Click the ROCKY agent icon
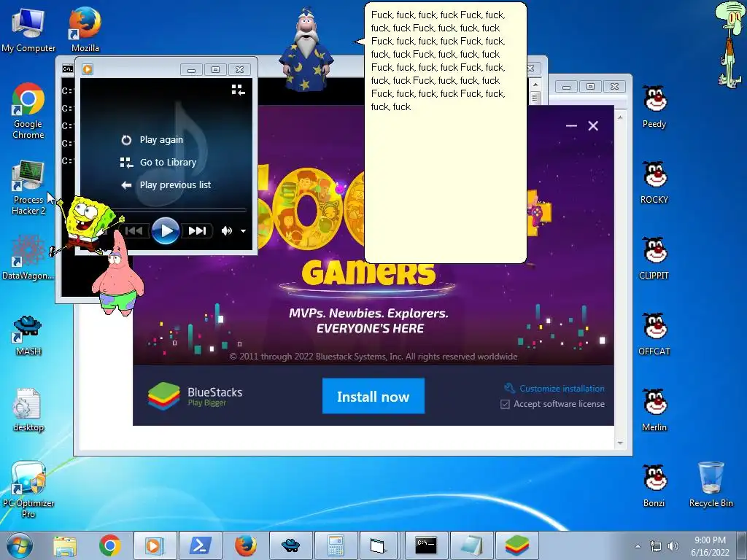747x560 pixels. click(654, 182)
